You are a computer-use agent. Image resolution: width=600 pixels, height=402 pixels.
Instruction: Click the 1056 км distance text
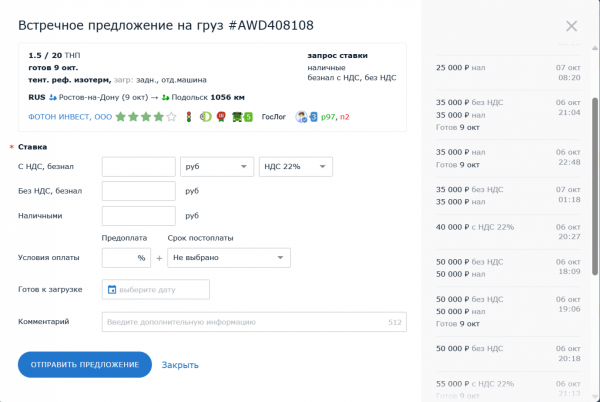click(227, 98)
